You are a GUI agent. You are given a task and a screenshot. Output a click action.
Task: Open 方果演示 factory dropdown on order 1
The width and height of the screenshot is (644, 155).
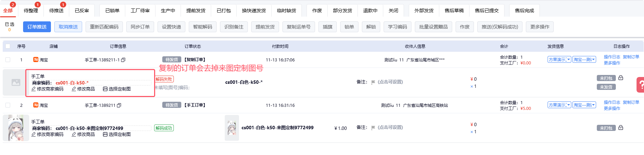tap(559, 60)
